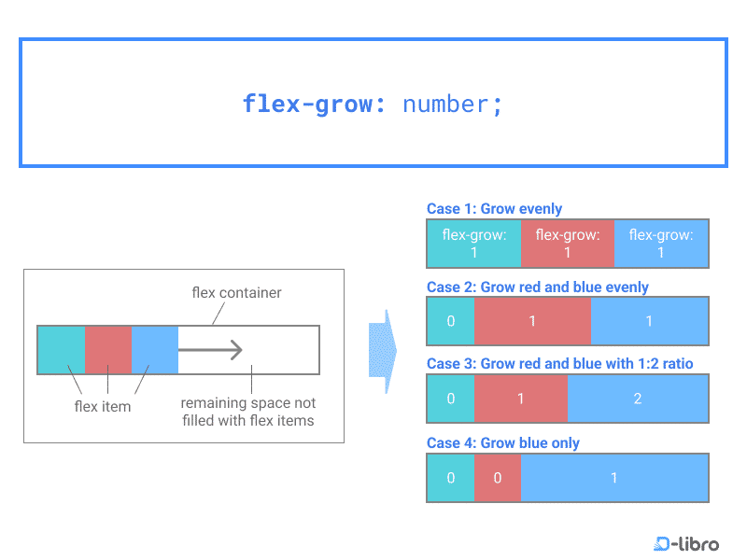This screenshot has height=560, width=747.
Task: Click the red '1' box in Case 2
Action: (x=532, y=321)
